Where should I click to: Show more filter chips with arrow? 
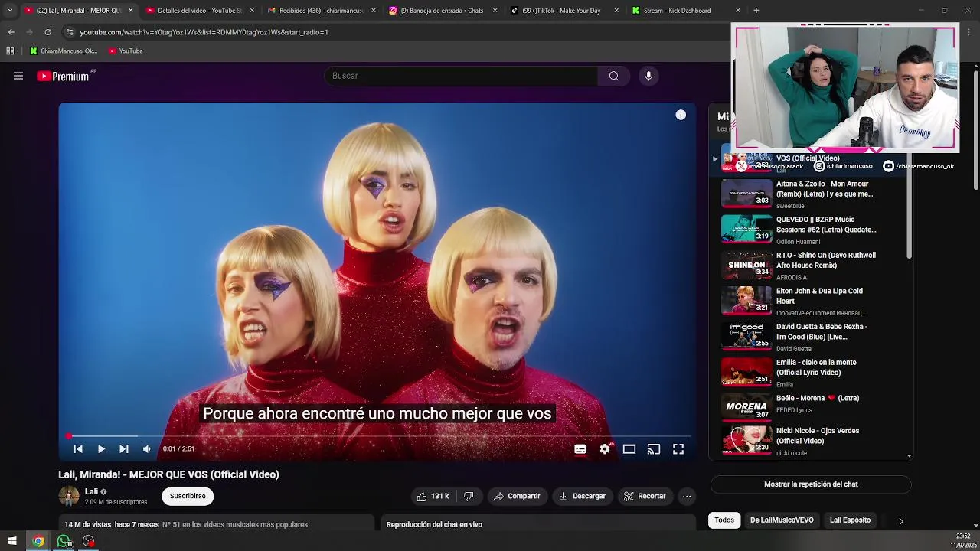[900, 521]
